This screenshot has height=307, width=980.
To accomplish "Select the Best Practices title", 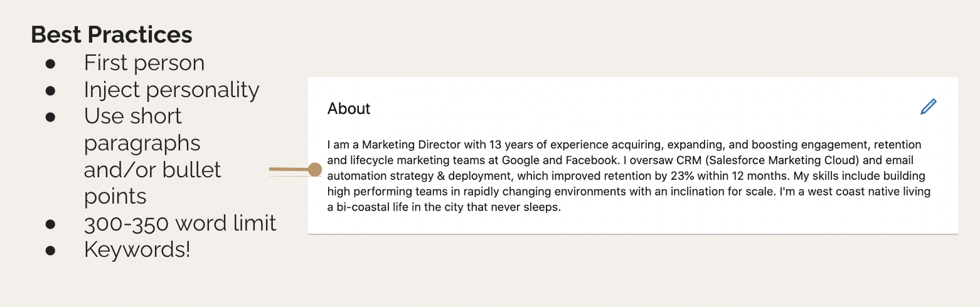I will (x=112, y=34).
